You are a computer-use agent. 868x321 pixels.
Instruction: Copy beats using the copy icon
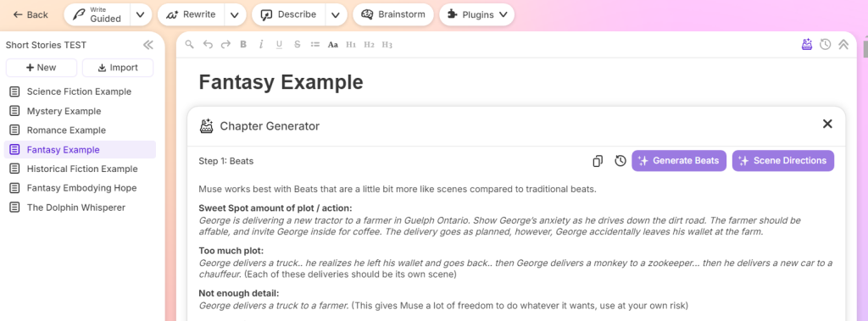pos(598,161)
